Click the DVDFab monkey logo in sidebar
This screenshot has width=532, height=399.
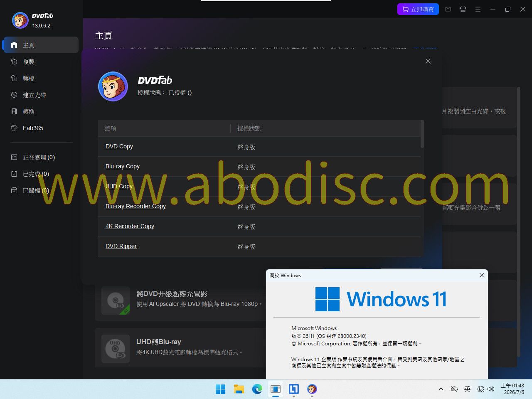tap(20, 20)
